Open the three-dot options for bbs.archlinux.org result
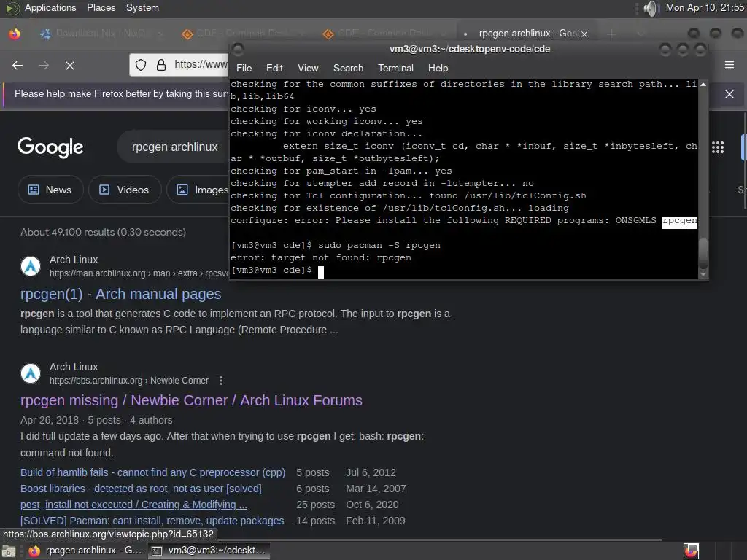This screenshot has width=747, height=560. coord(220,381)
